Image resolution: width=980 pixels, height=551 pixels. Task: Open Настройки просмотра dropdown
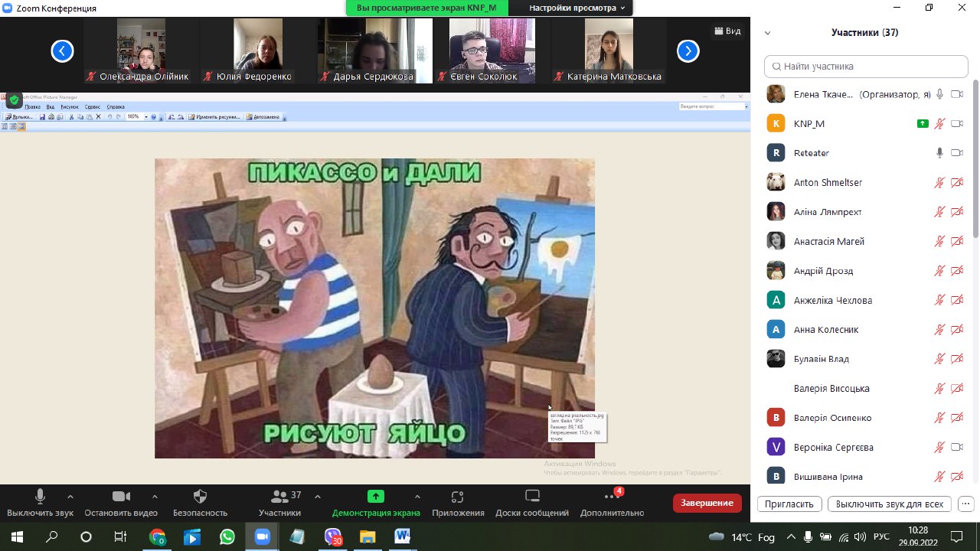[x=577, y=8]
